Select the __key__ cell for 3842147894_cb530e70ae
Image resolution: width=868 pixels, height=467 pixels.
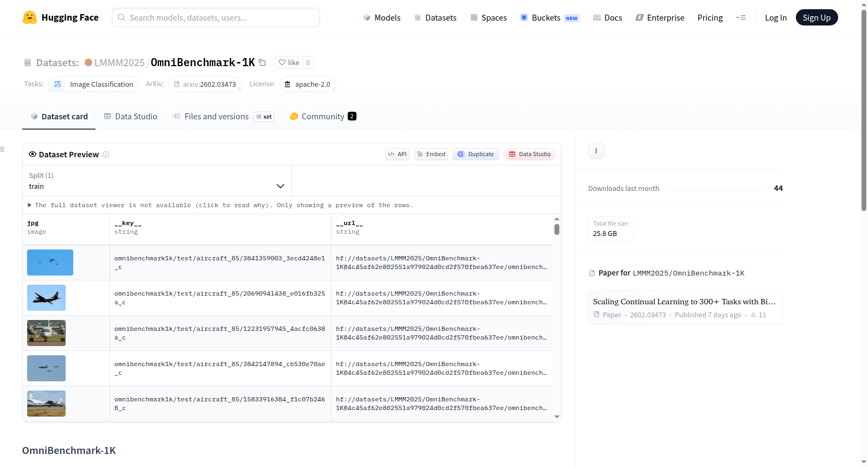click(221, 368)
